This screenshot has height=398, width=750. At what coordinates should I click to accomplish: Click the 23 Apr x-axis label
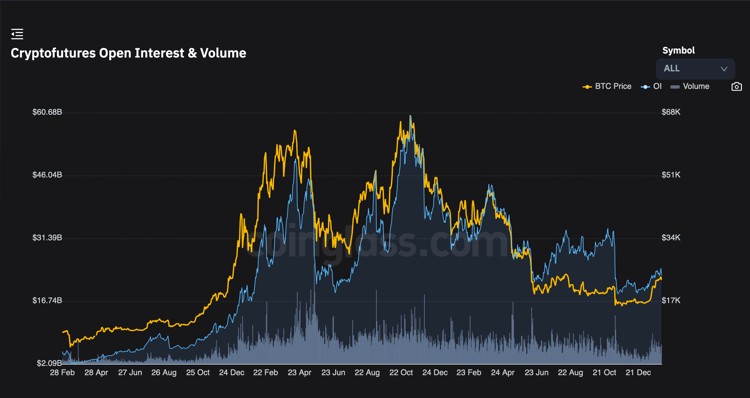coord(299,373)
